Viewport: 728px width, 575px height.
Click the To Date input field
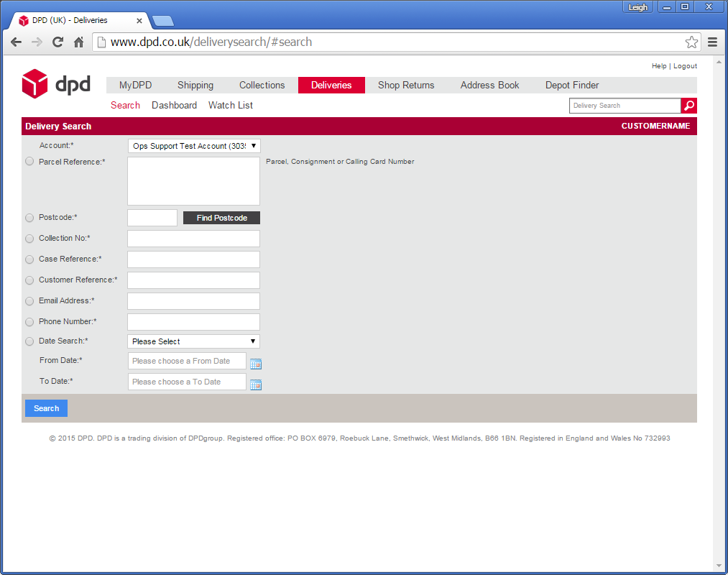point(187,382)
